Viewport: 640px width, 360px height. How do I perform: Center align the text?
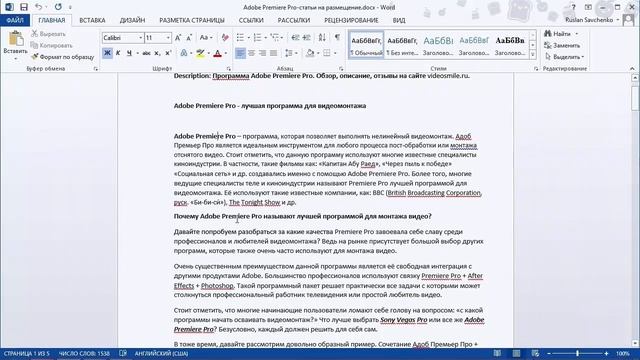click(x=251, y=53)
